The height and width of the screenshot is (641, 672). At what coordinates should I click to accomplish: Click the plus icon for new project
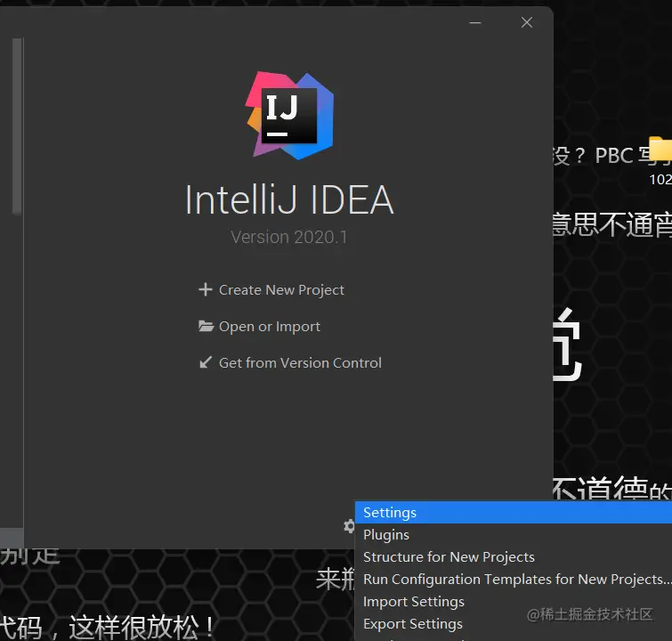[x=206, y=289]
